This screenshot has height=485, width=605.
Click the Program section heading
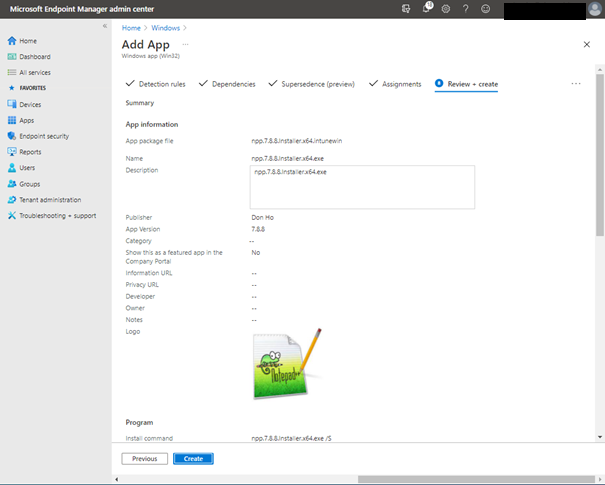click(x=139, y=422)
